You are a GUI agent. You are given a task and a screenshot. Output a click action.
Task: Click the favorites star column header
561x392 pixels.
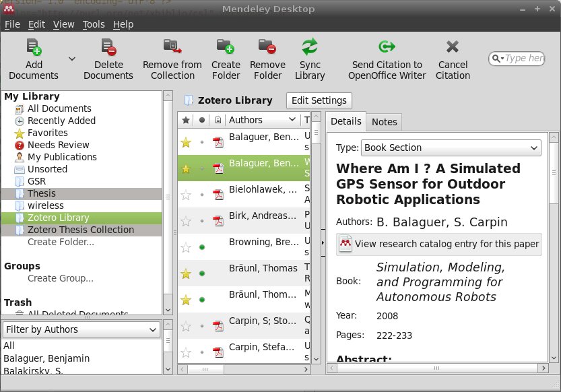[x=186, y=120]
